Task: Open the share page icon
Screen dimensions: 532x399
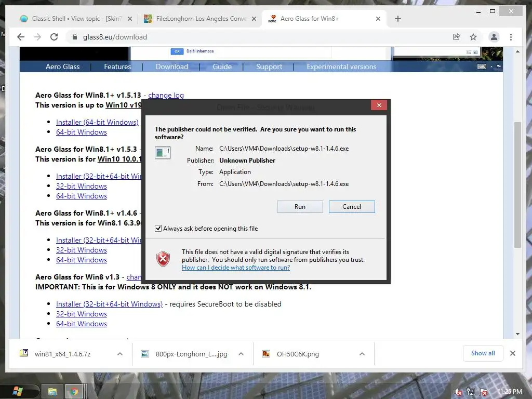Action: tap(456, 37)
